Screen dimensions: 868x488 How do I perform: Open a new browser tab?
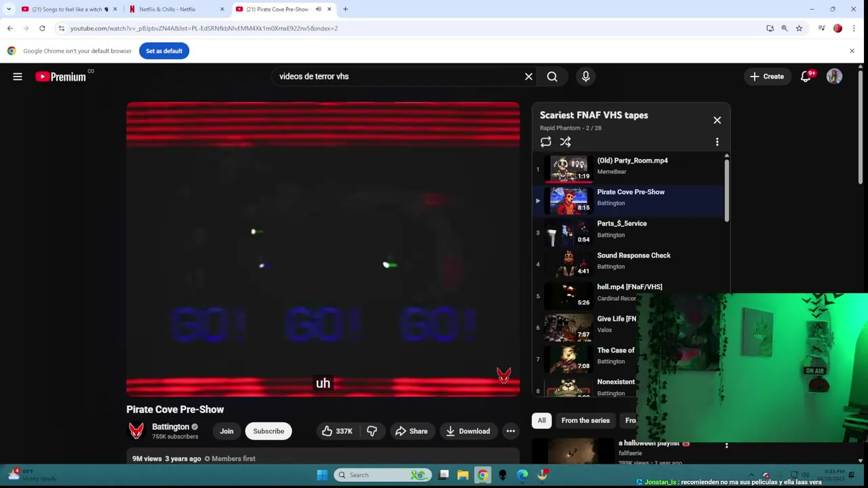[x=345, y=9]
